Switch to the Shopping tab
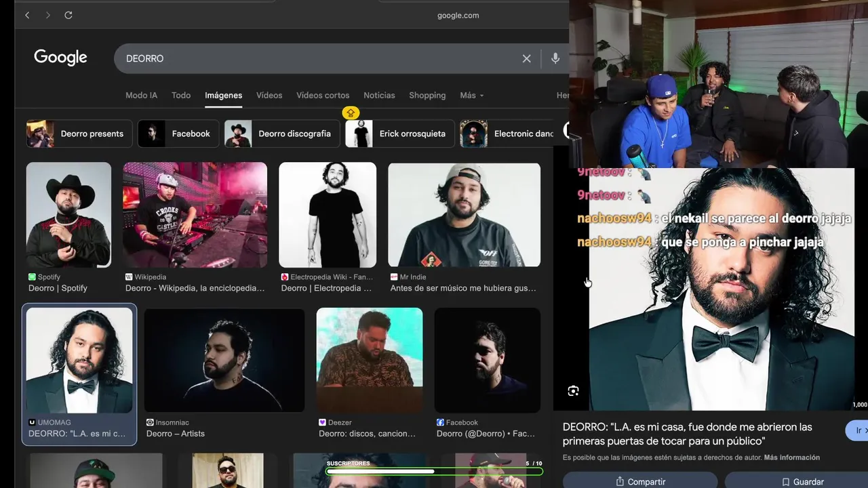Screen dimensions: 868x488 [427, 96]
